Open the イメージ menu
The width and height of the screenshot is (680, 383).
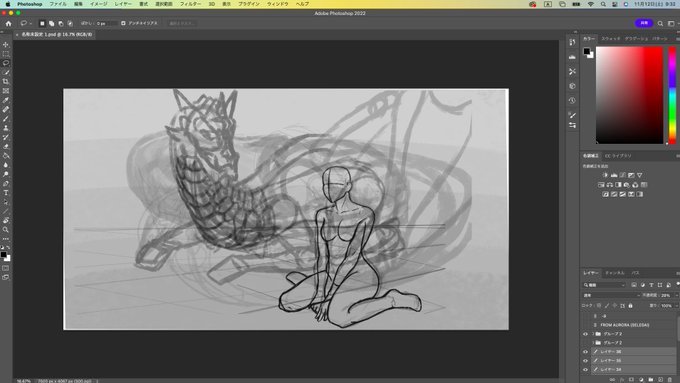[98, 4]
